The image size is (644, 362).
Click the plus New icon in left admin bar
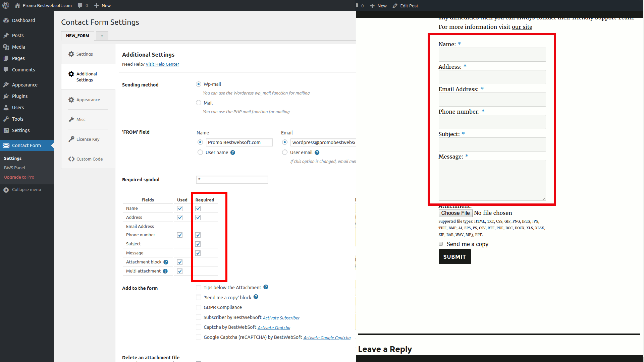click(96, 5)
